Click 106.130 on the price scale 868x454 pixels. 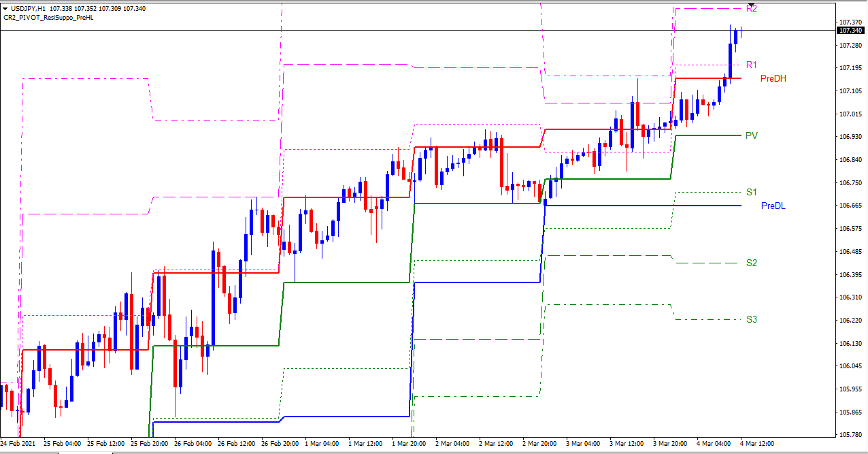(x=851, y=343)
